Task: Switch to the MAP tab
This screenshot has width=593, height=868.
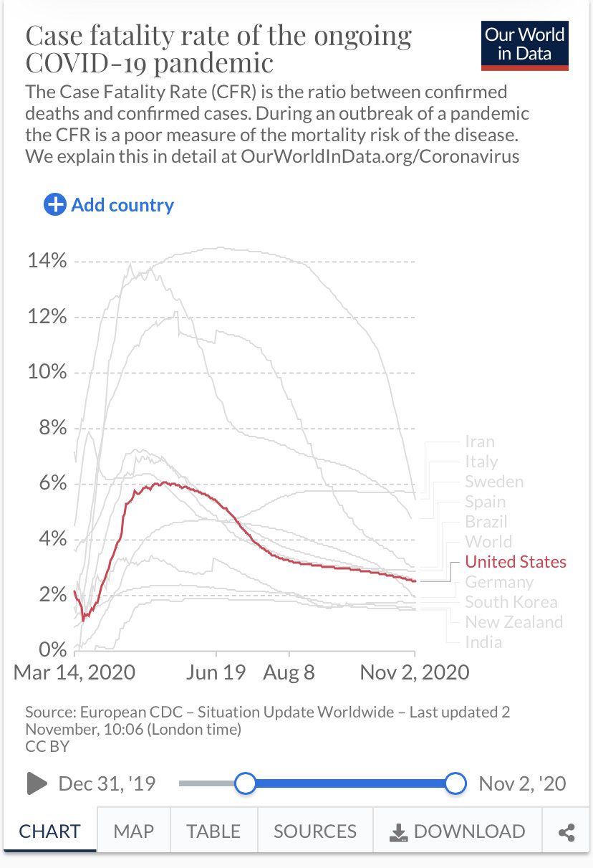Action: click(x=134, y=831)
